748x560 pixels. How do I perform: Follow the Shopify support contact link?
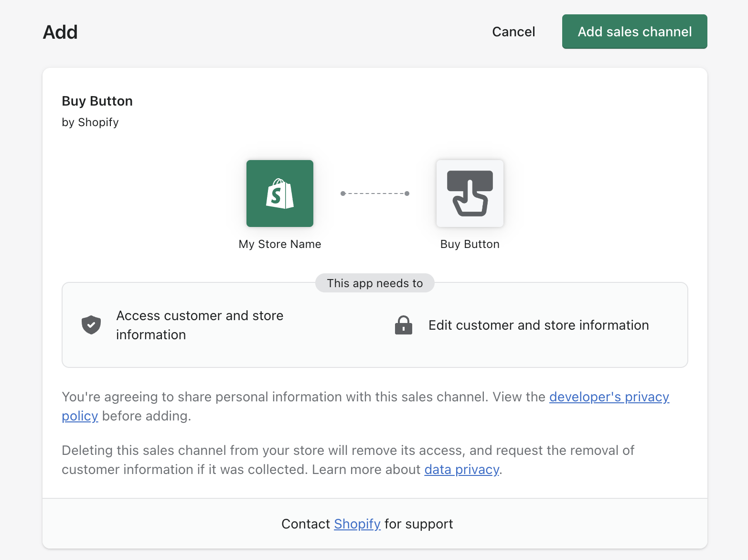pos(357,524)
